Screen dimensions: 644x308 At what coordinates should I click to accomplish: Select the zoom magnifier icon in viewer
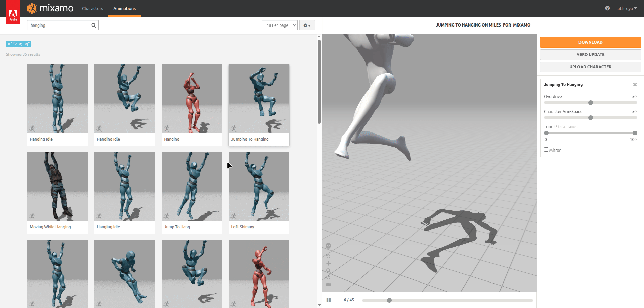click(328, 270)
